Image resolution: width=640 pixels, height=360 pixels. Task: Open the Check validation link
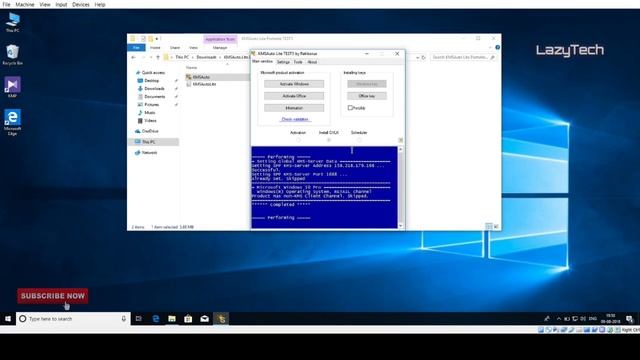[x=295, y=119]
